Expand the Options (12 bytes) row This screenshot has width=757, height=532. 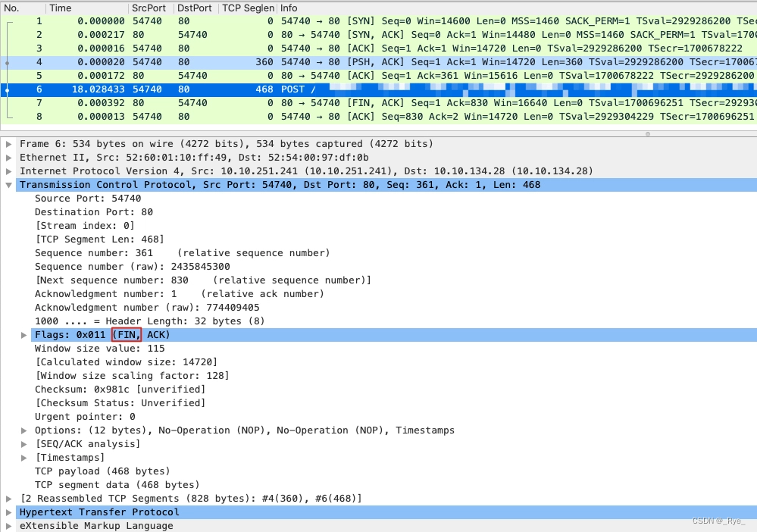coord(23,430)
